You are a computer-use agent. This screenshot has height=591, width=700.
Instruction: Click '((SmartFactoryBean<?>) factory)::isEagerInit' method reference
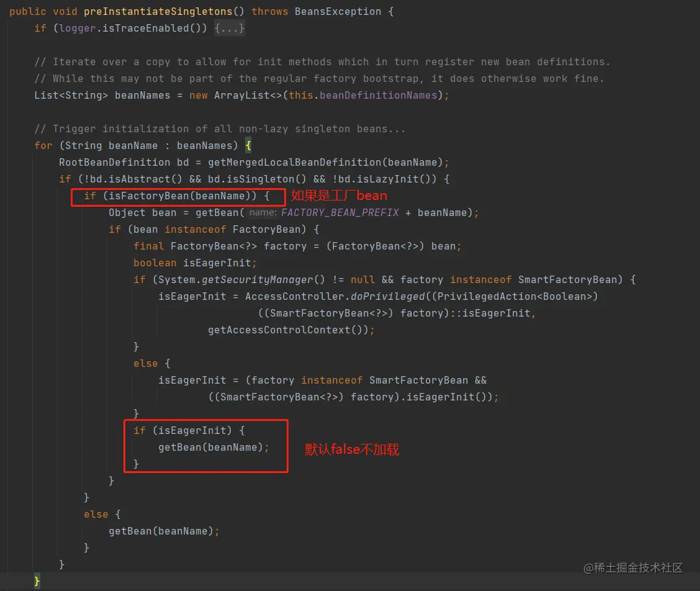pyautogui.click(x=393, y=313)
